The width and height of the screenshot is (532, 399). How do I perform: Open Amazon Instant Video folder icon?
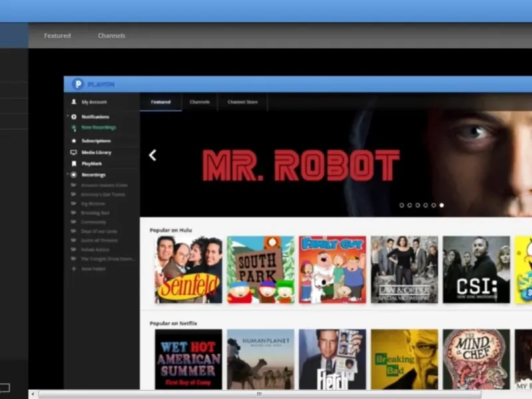[x=73, y=186]
